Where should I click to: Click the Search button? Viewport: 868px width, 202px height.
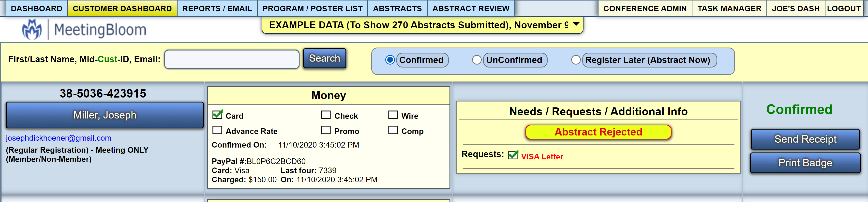pos(325,58)
